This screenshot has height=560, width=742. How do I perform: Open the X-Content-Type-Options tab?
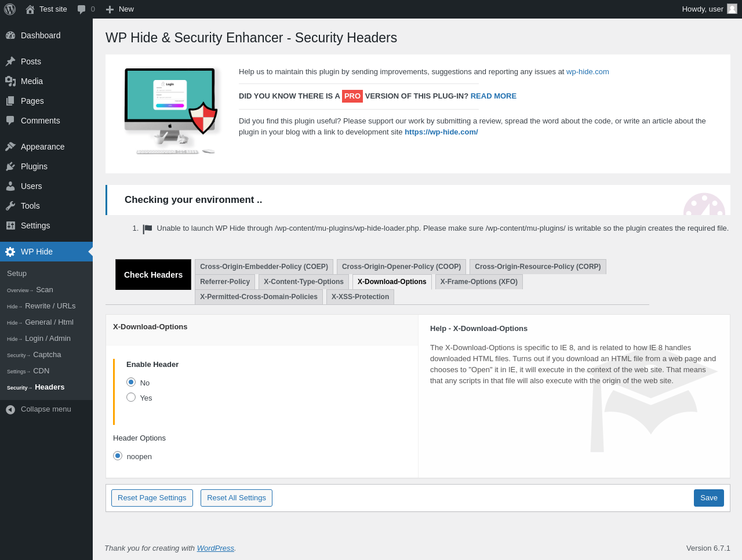click(304, 282)
